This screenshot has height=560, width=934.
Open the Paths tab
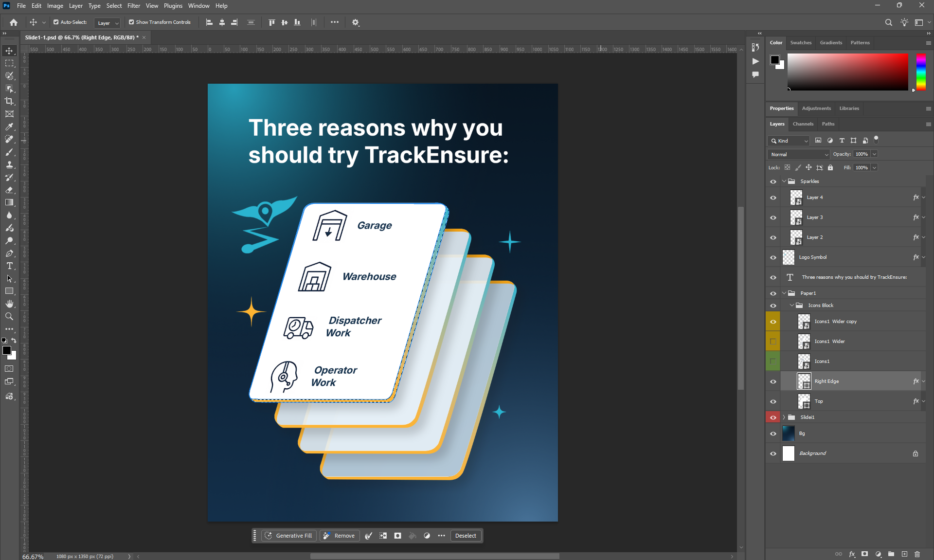[x=828, y=124]
